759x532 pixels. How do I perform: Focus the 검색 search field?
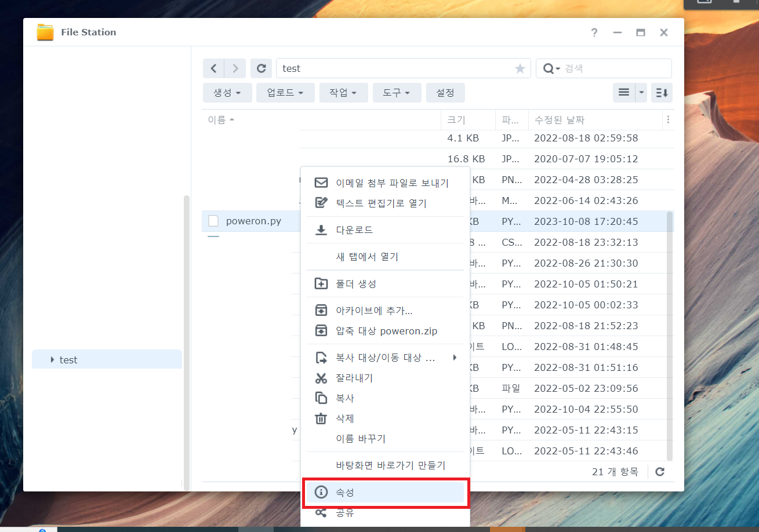point(616,68)
